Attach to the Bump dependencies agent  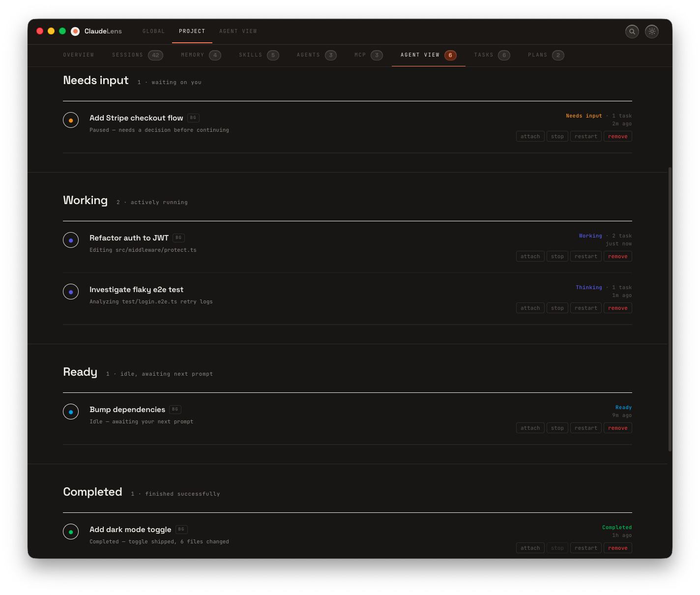point(530,428)
